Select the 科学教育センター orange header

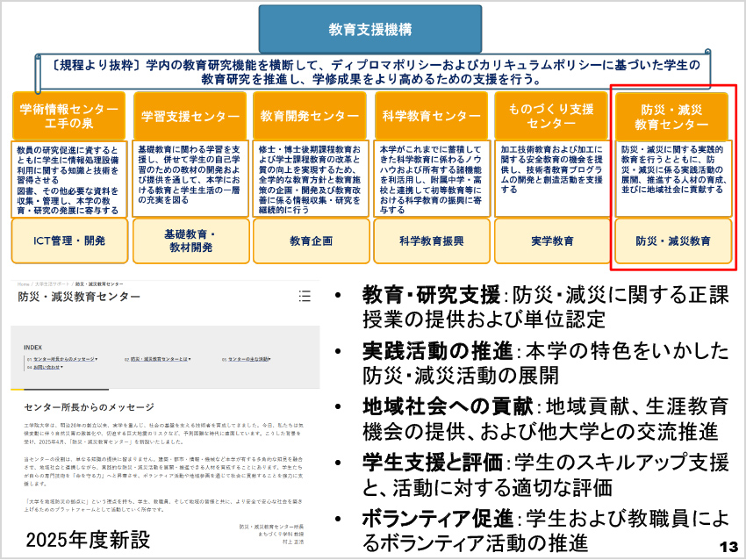click(431, 116)
